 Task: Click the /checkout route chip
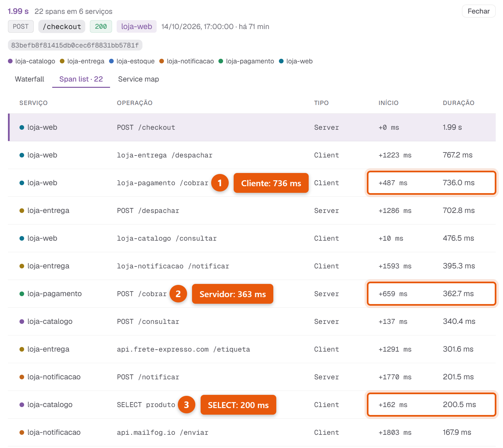pyautogui.click(x=62, y=26)
